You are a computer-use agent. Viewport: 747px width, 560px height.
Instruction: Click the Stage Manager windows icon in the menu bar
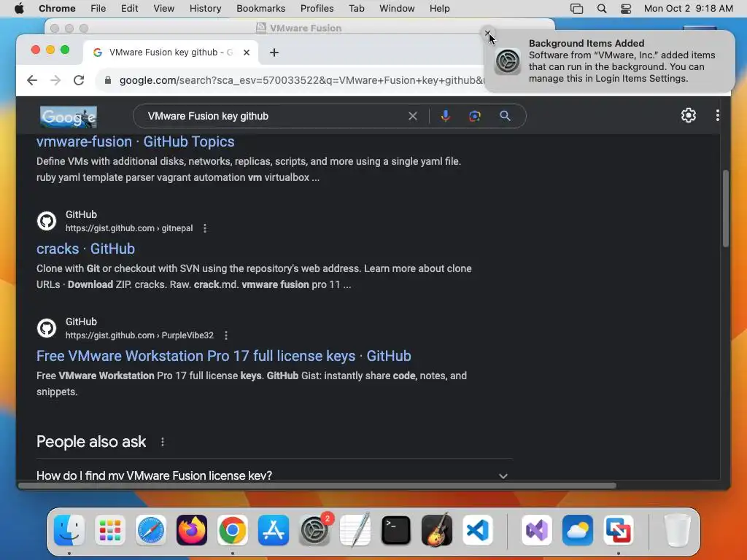[576, 9]
